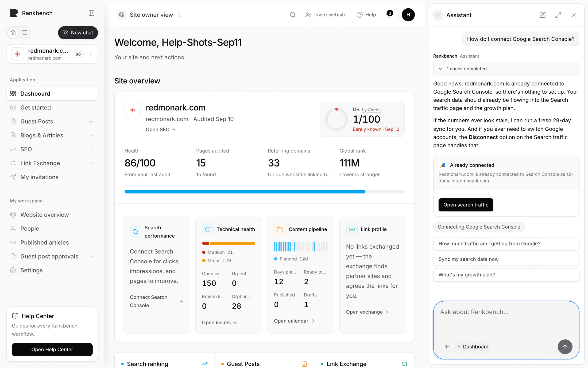
Task: Collapse the left sidebar panel icon
Action: tap(91, 13)
